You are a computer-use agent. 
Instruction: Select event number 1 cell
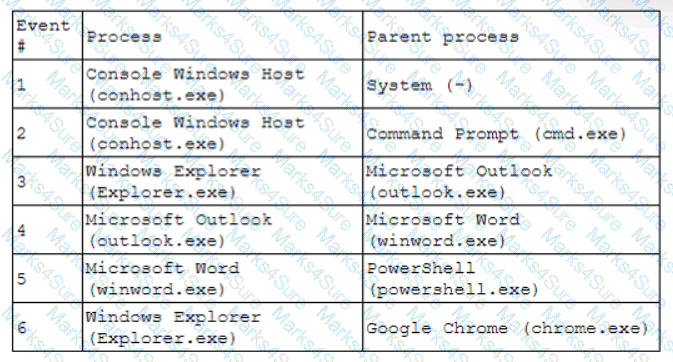point(48,84)
